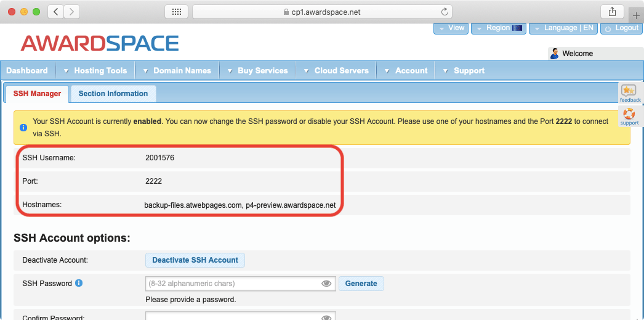Open the Region dropdown
The height and width of the screenshot is (320, 644).
pyautogui.click(x=498, y=28)
